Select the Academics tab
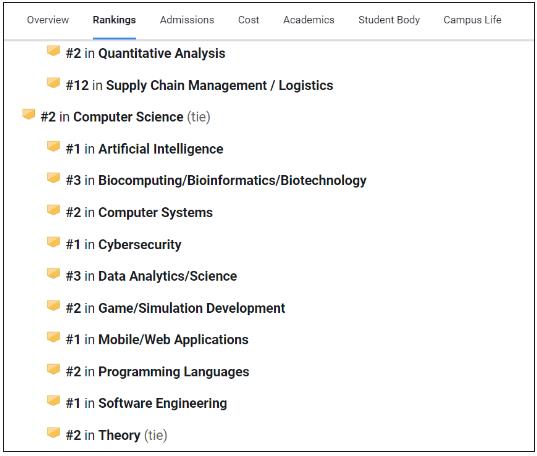Viewport: 537px width, 456px height. [309, 20]
